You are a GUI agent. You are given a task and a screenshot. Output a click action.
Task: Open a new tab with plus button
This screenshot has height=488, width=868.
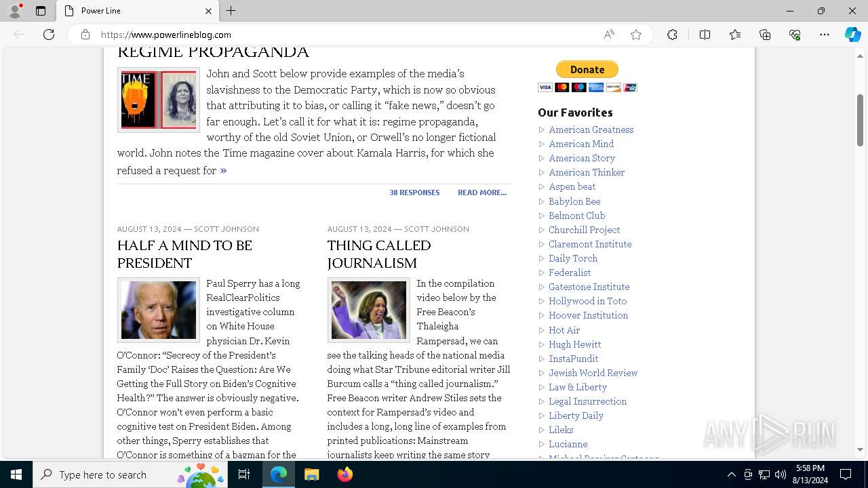pyautogui.click(x=231, y=11)
